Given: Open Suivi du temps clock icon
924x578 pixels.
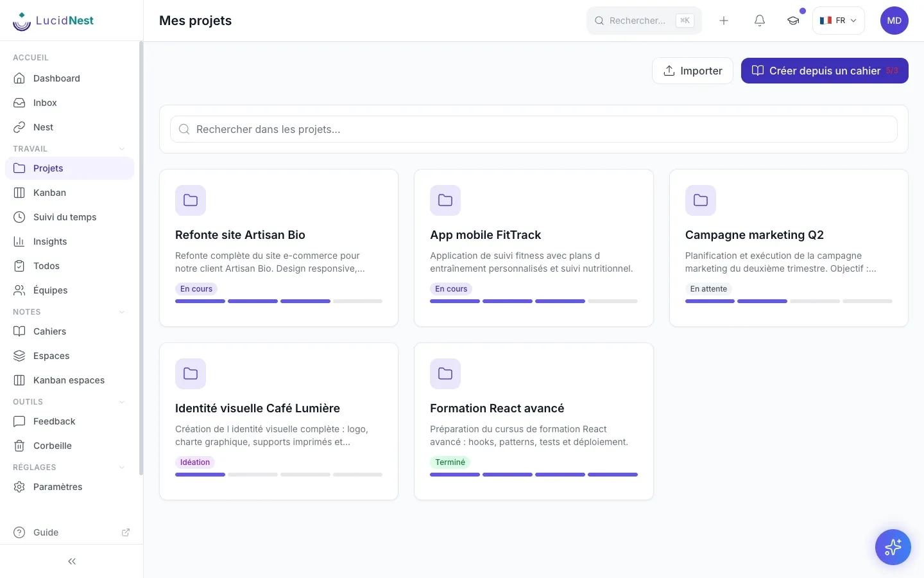Looking at the screenshot, I should click(19, 217).
